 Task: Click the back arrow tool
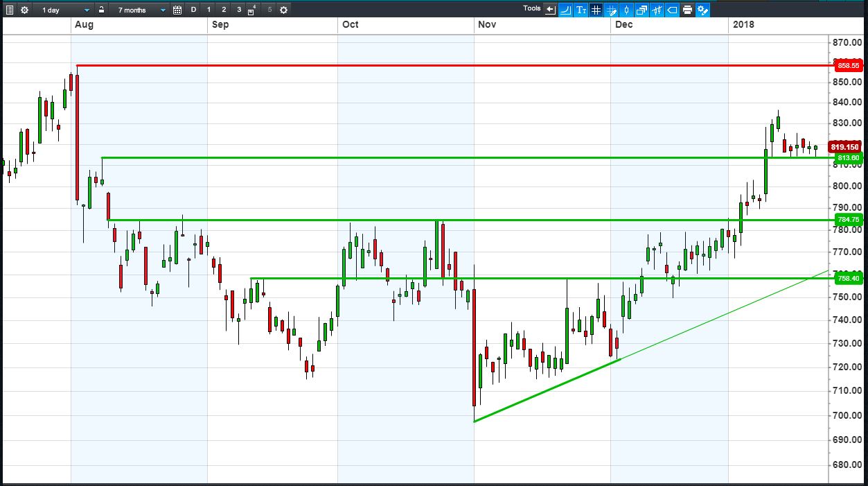pos(551,10)
